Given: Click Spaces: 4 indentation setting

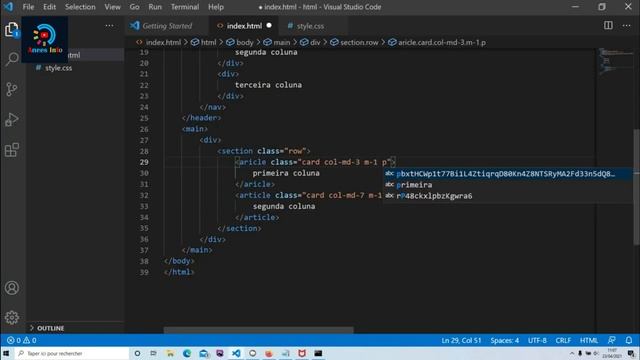Looking at the screenshot, I should tap(504, 340).
